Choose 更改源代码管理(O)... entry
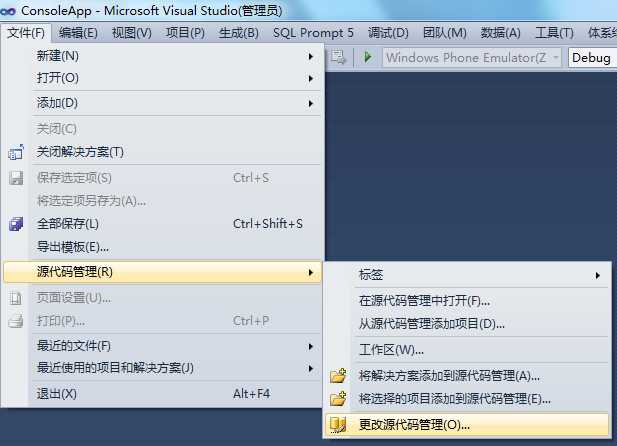Image resolution: width=617 pixels, height=446 pixels. click(467, 425)
